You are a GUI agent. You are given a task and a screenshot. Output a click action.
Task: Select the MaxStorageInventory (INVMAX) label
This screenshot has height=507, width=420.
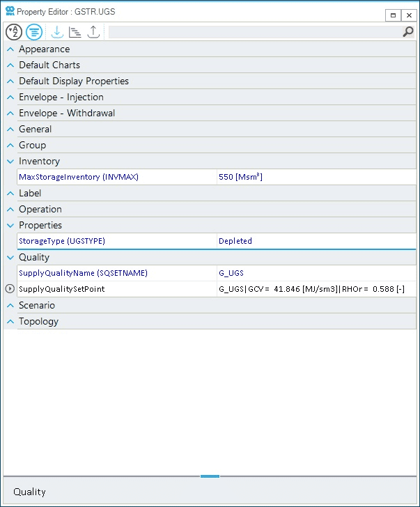coord(79,177)
